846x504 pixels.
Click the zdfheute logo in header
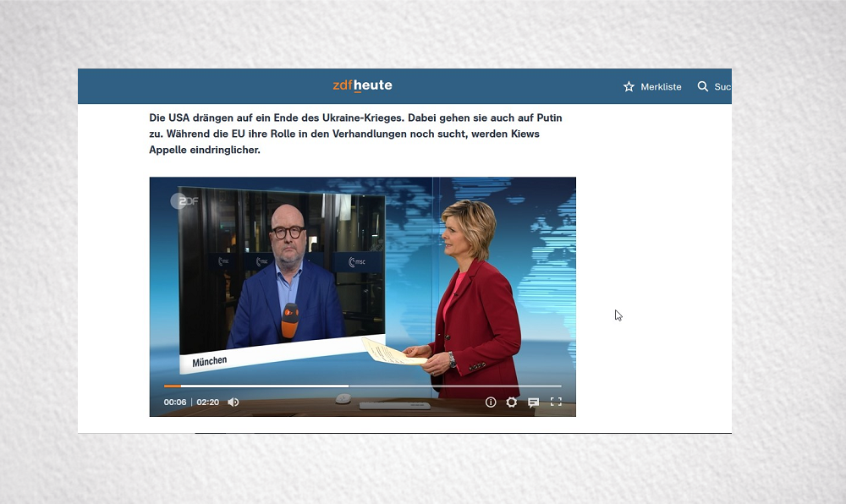pos(362,85)
